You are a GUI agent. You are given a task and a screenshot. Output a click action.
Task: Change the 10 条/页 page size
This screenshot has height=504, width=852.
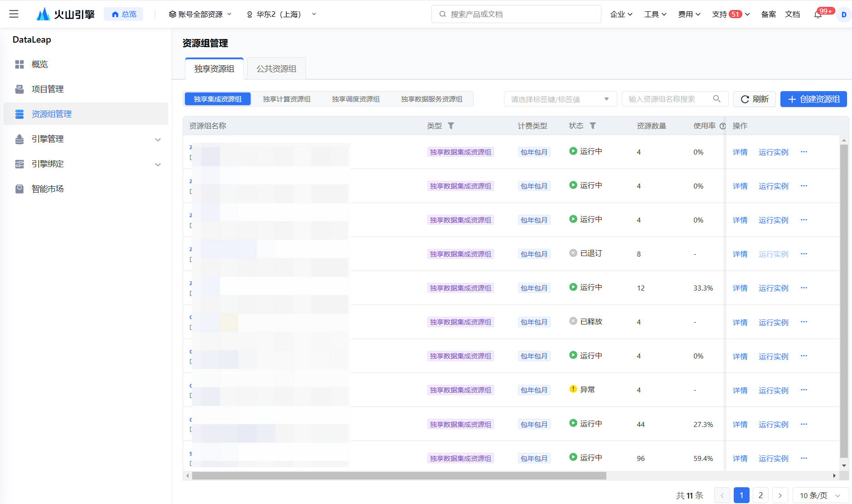pos(820,495)
